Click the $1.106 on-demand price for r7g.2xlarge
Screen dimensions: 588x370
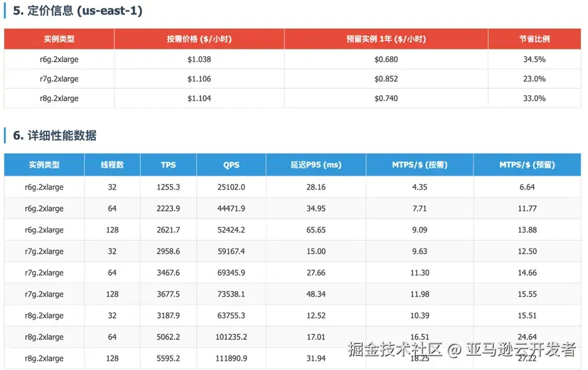pos(199,79)
